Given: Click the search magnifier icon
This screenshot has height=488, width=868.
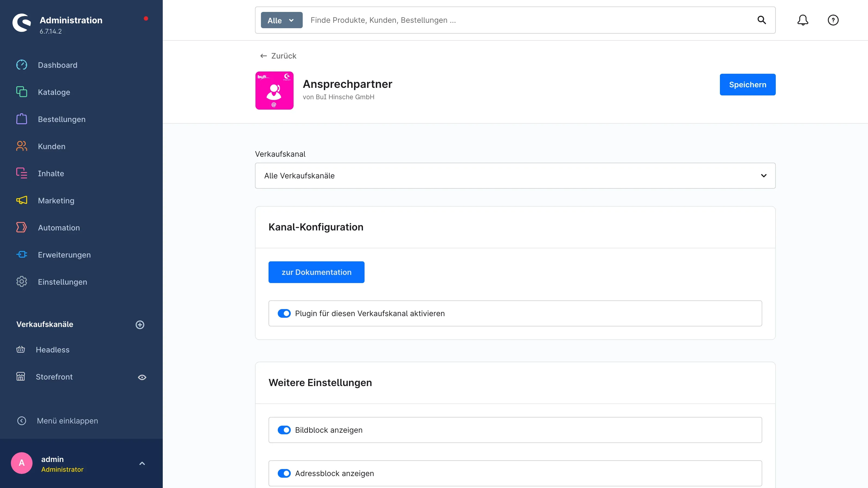Looking at the screenshot, I should (761, 20).
